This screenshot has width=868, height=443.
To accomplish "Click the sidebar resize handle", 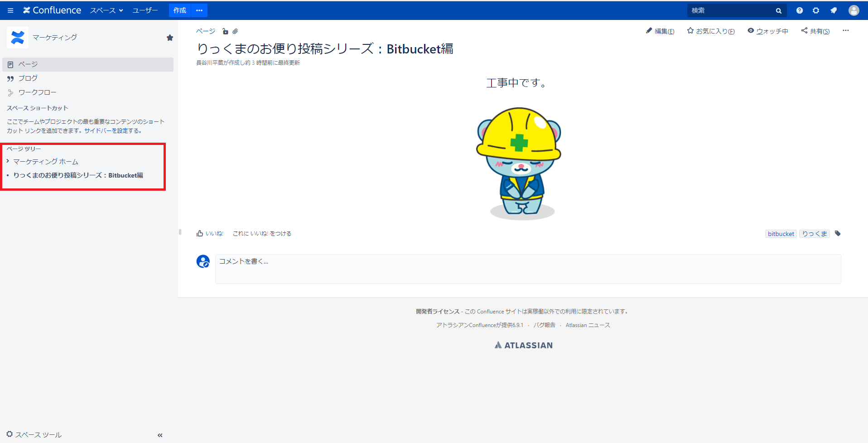I will point(180,232).
